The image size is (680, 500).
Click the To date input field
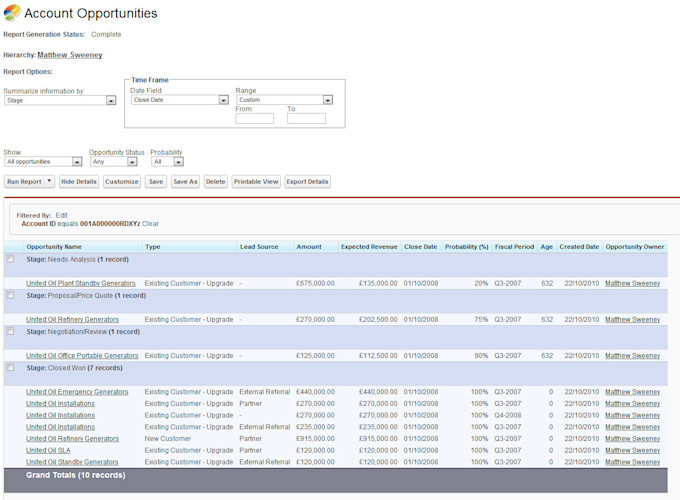coord(306,118)
